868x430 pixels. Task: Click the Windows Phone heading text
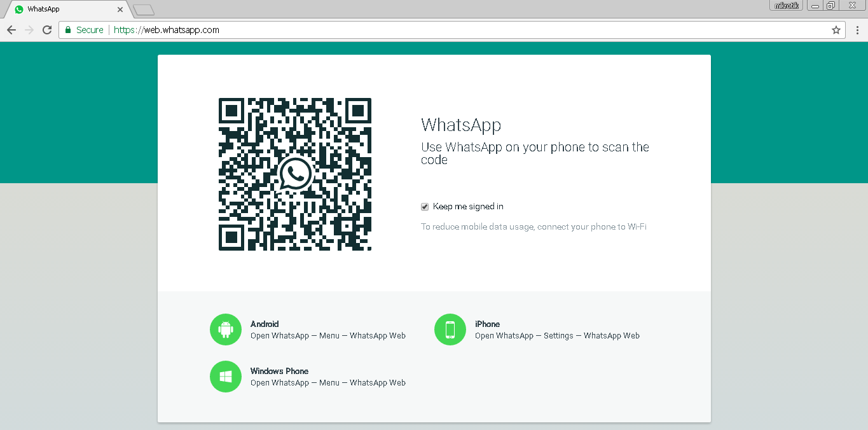point(279,371)
